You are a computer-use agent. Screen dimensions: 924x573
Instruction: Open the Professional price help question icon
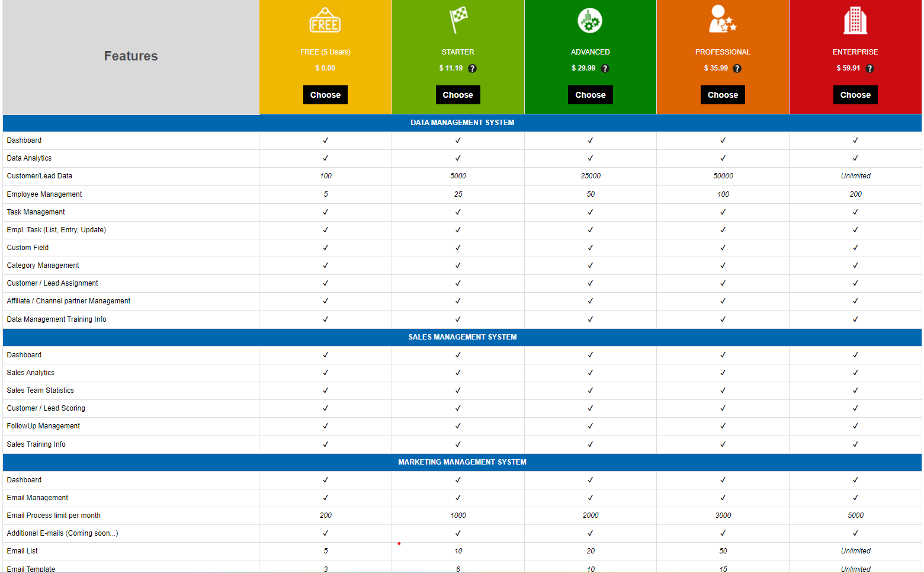point(737,68)
